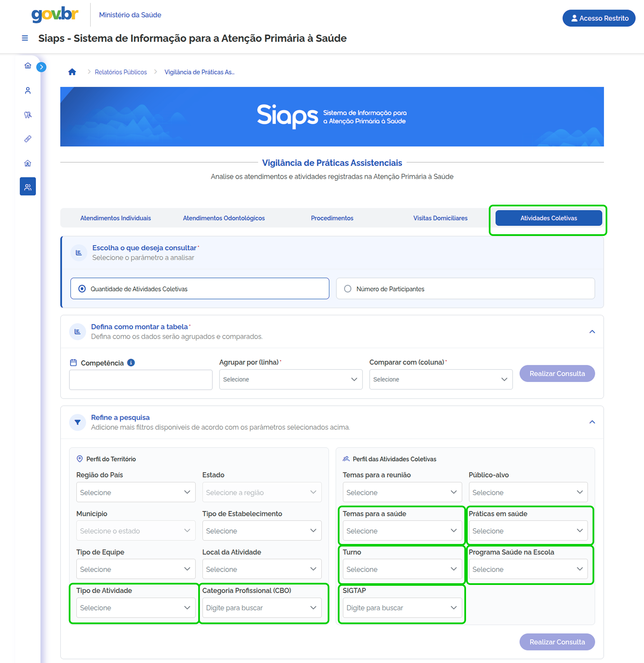
Task: Open the SIGTAP search dropdown
Action: [402, 608]
